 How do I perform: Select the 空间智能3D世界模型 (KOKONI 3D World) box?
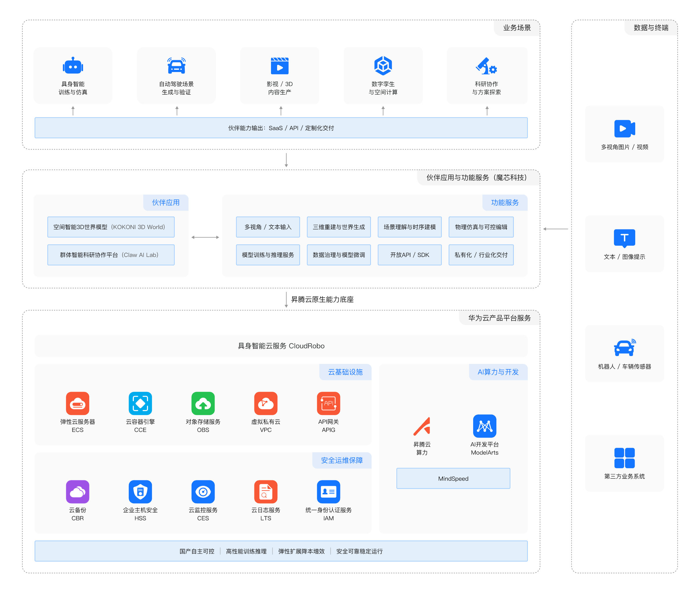click(111, 227)
